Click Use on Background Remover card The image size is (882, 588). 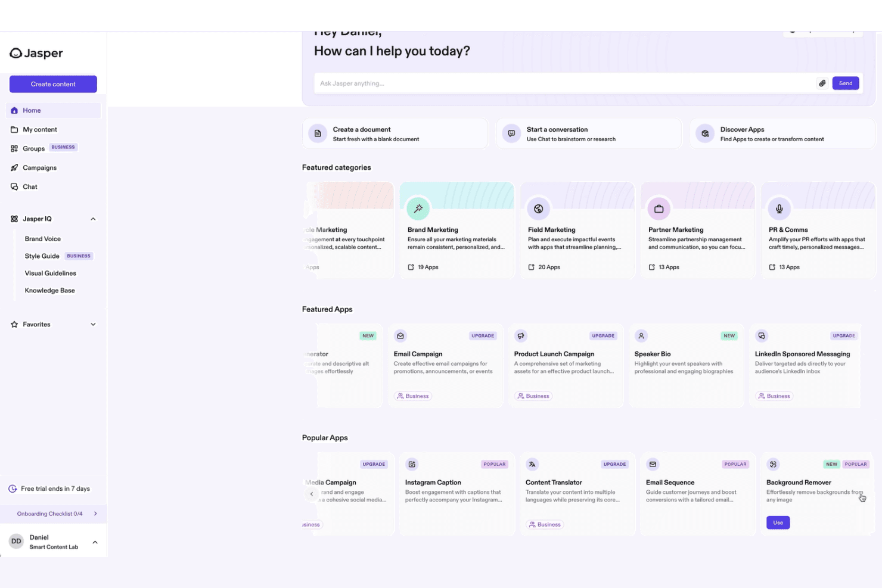[x=778, y=522]
